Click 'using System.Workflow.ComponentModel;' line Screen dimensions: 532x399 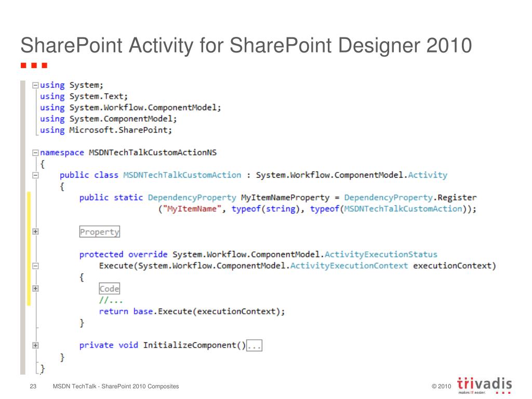(130, 108)
